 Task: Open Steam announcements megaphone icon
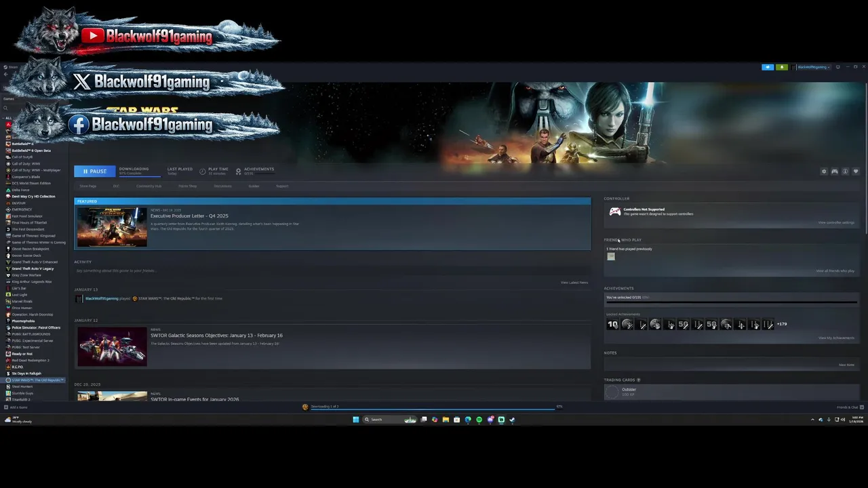768,67
